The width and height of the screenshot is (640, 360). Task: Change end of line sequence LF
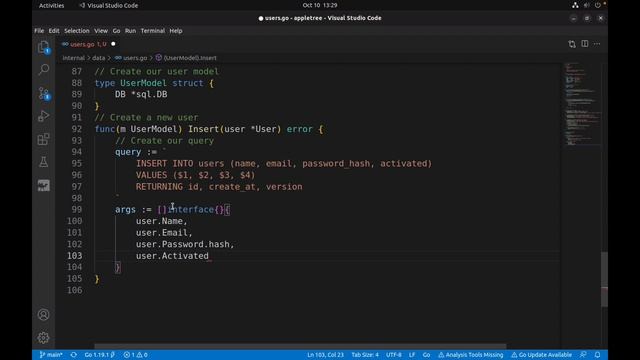(x=412, y=355)
